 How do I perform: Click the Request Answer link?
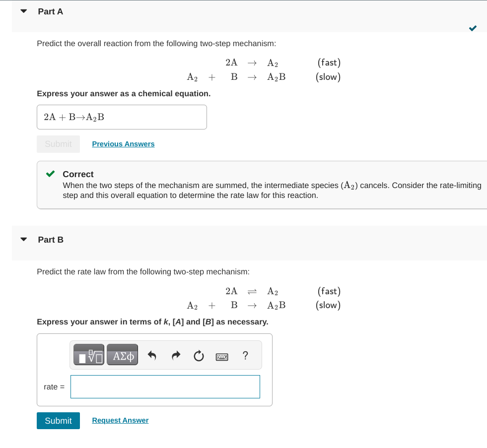[120, 420]
